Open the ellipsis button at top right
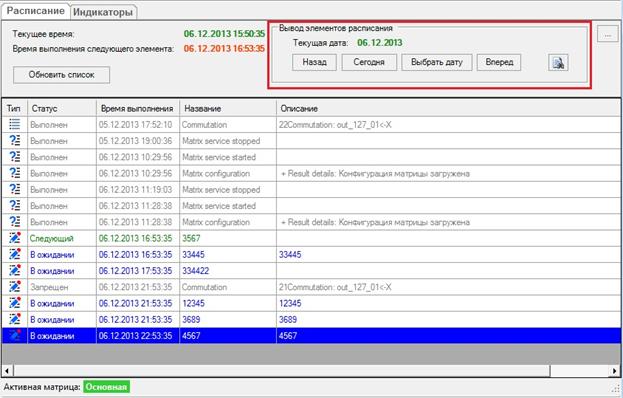The height and width of the screenshot is (398, 623). click(608, 35)
